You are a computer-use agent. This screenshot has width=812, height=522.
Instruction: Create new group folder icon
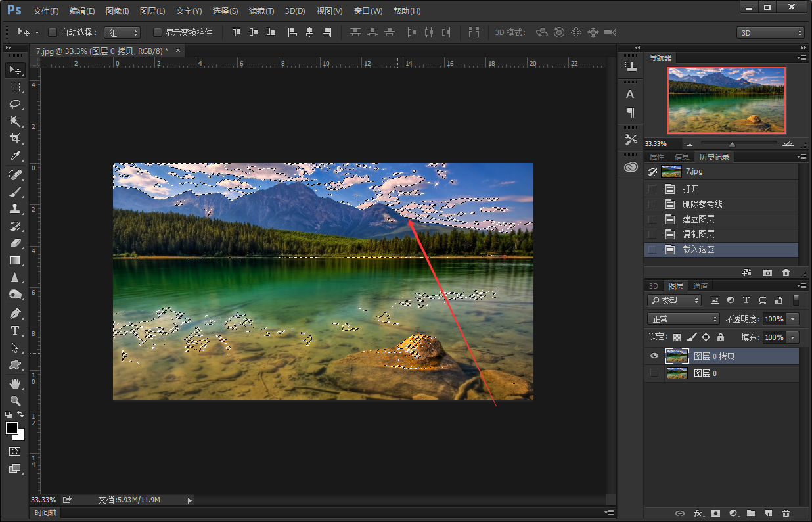coord(751,513)
